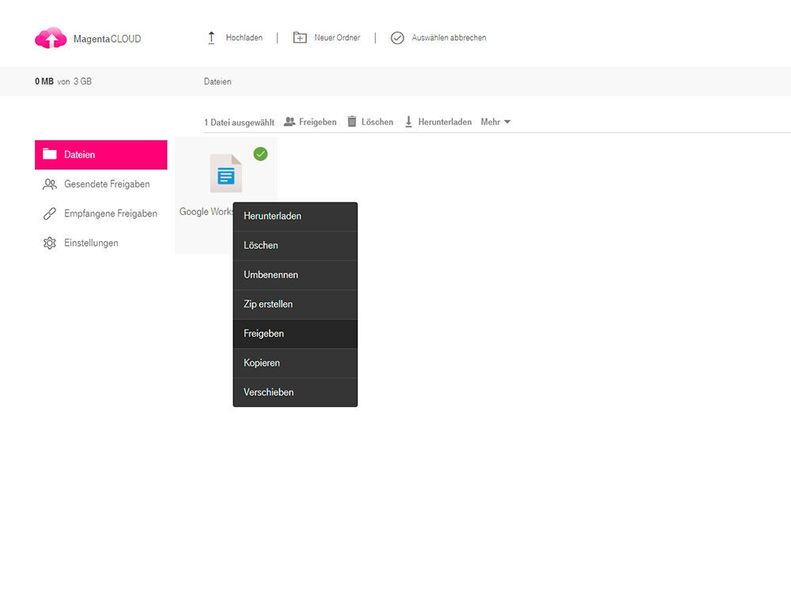
Task: Click the people icon beside Gesendete Freigaben
Action: [49, 184]
